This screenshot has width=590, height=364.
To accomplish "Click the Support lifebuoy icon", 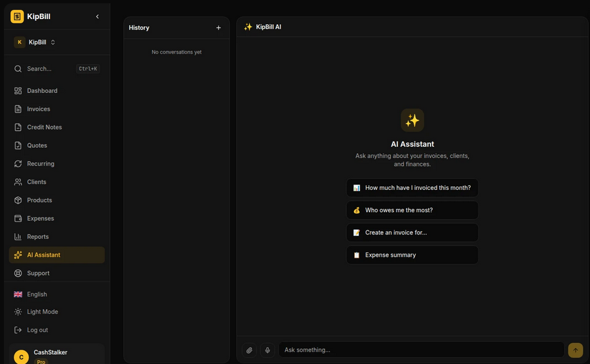I will (18, 273).
